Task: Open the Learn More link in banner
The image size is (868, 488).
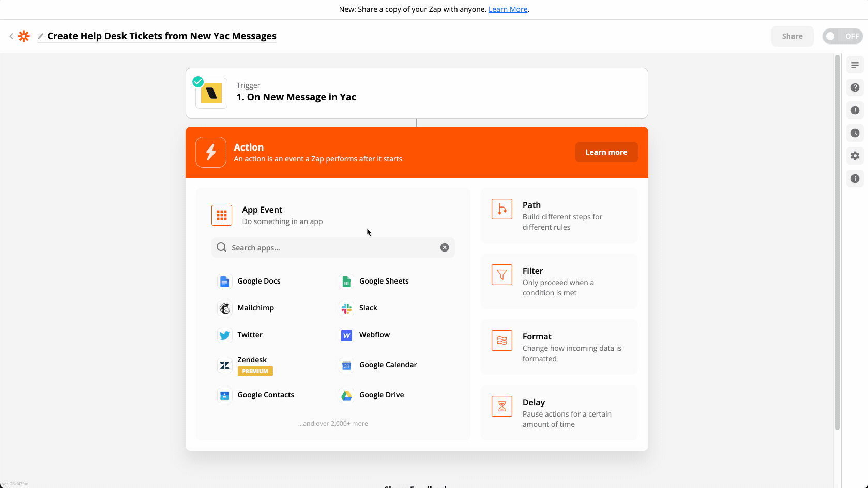Action: coord(508,9)
